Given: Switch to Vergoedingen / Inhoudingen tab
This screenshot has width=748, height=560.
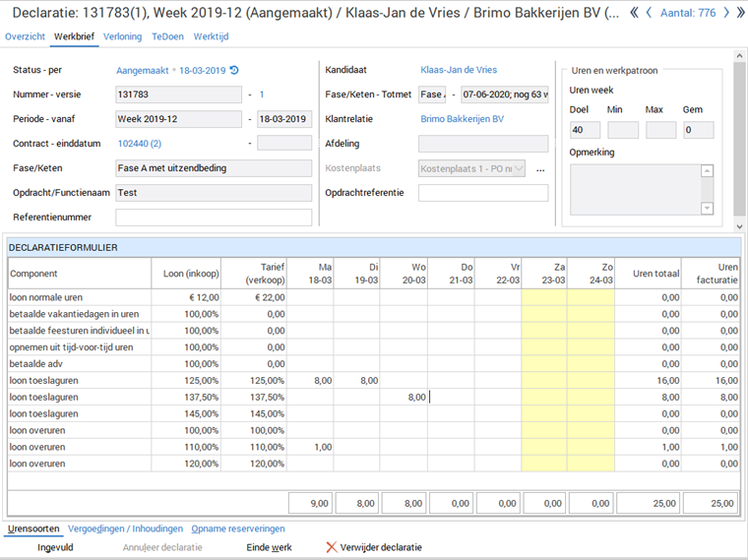Looking at the screenshot, I should pyautogui.click(x=123, y=529).
